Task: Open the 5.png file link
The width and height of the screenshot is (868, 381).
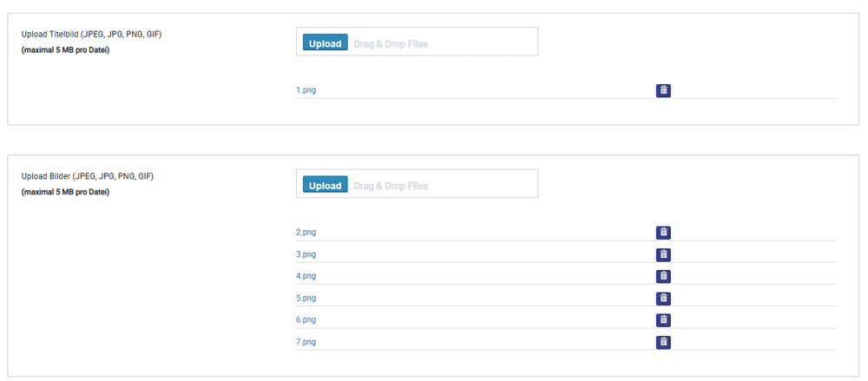Action: coord(306,298)
